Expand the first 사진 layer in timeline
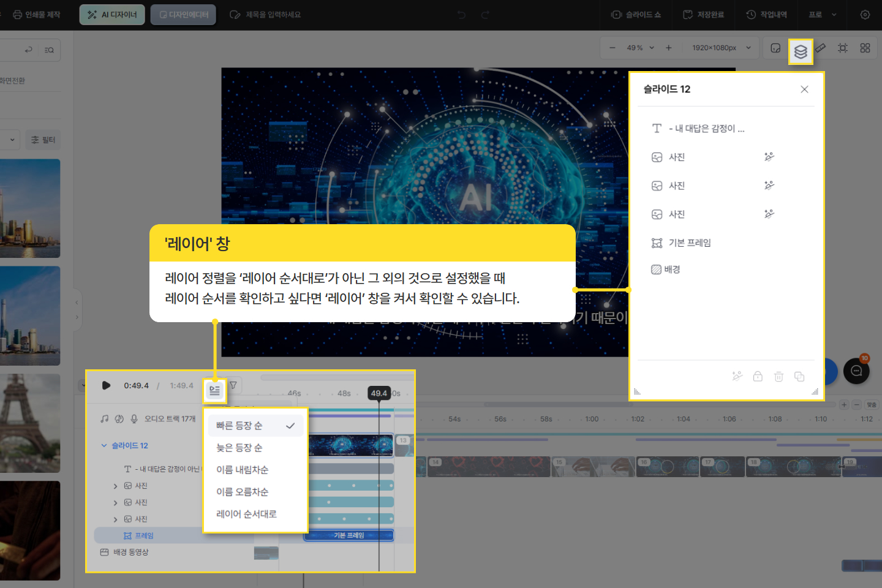This screenshot has height=588, width=882. point(115,486)
